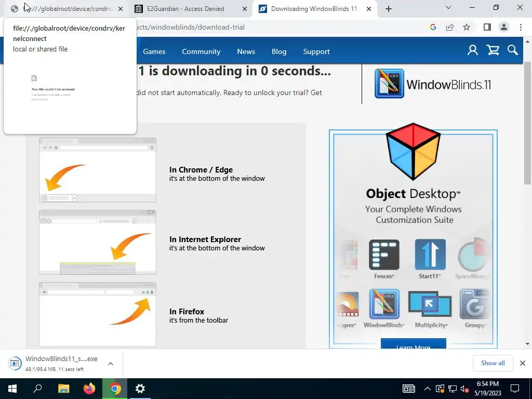Click the Learn More button
Viewport: 532px width, 399px height.
pyautogui.click(x=413, y=344)
